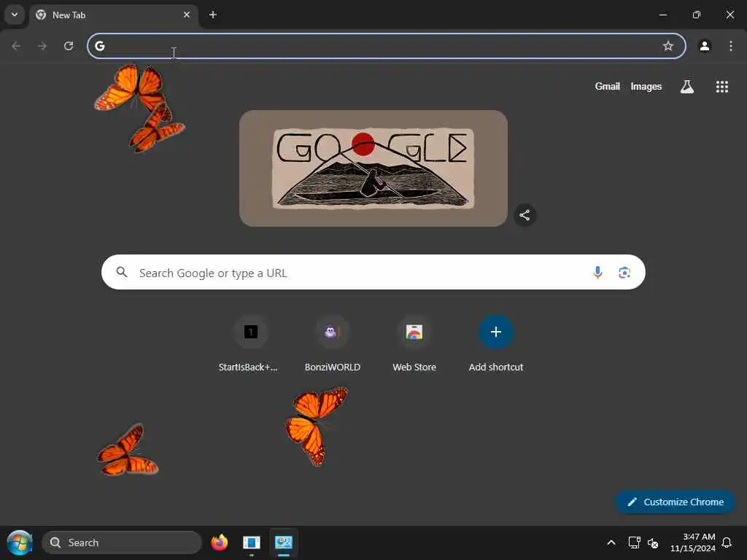Open the blue window app in taskbar
Viewport: 747px width, 560px height.
tap(251, 542)
